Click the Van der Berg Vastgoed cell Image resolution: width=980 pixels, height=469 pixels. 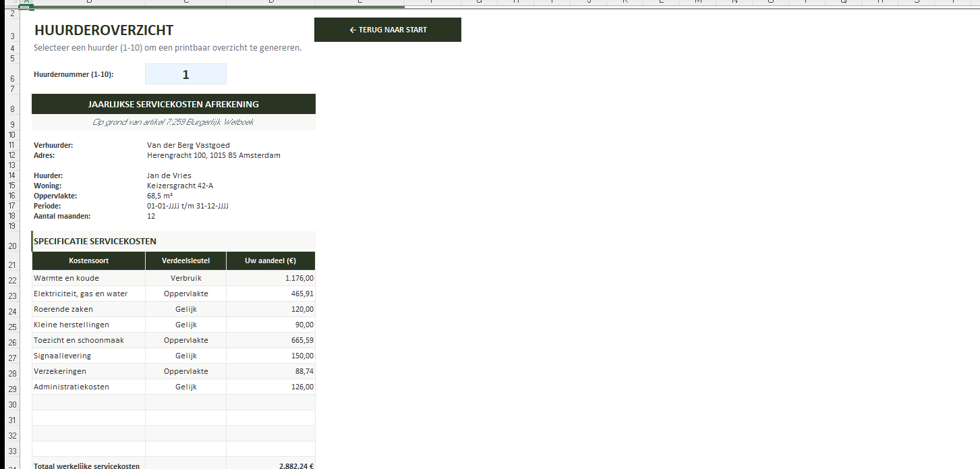(x=188, y=145)
